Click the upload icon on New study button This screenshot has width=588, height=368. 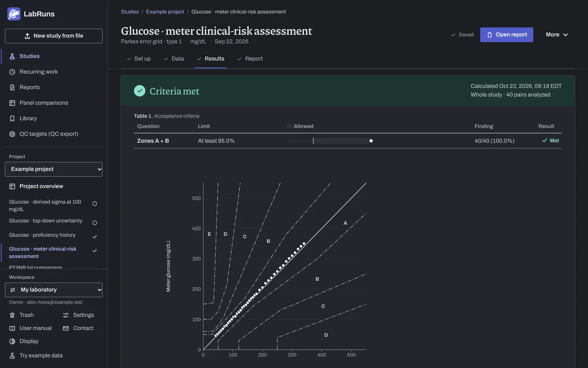[x=27, y=36]
